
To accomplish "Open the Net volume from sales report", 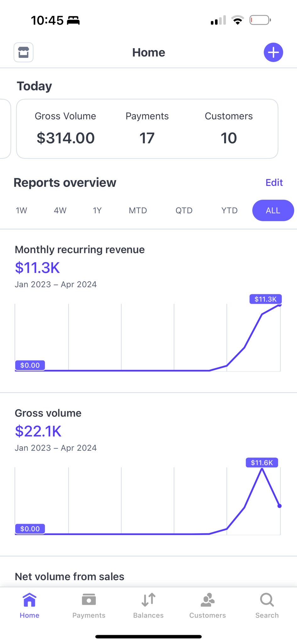I will pyautogui.click(x=69, y=576).
